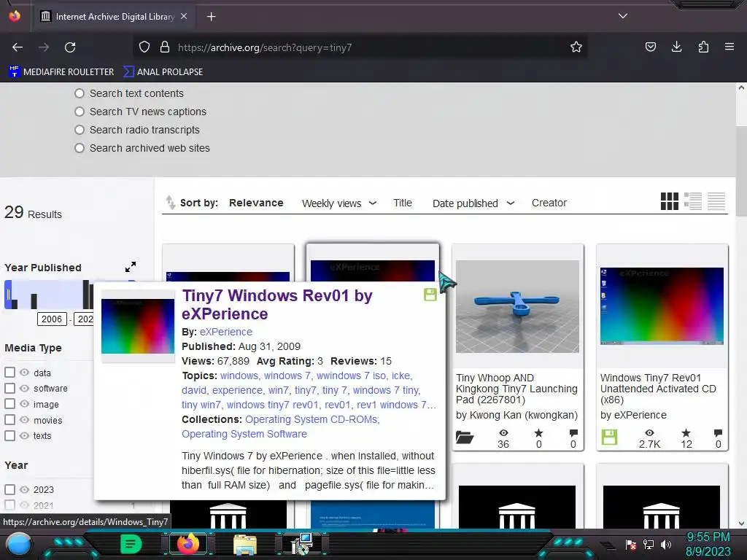Check the image media type checkbox
This screenshot has width=747, height=560.
pos(9,404)
